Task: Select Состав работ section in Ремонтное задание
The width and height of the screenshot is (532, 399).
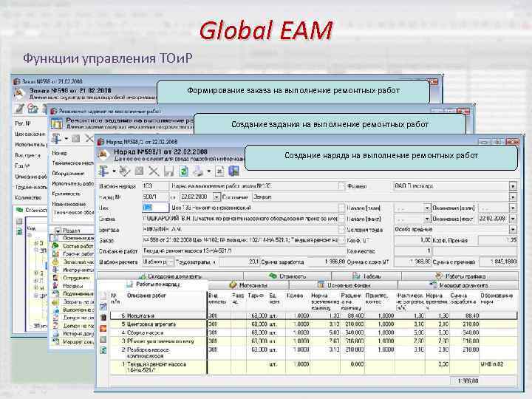Action: (73, 246)
